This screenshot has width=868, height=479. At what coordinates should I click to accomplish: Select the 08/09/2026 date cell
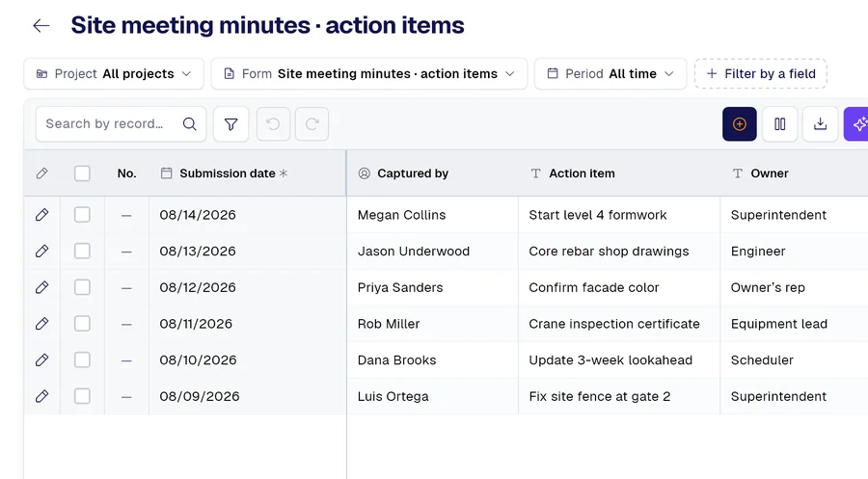click(x=248, y=396)
